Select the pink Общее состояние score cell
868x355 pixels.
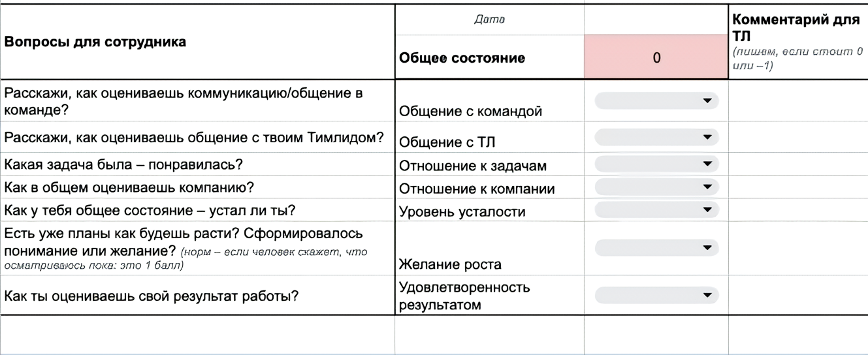click(656, 57)
